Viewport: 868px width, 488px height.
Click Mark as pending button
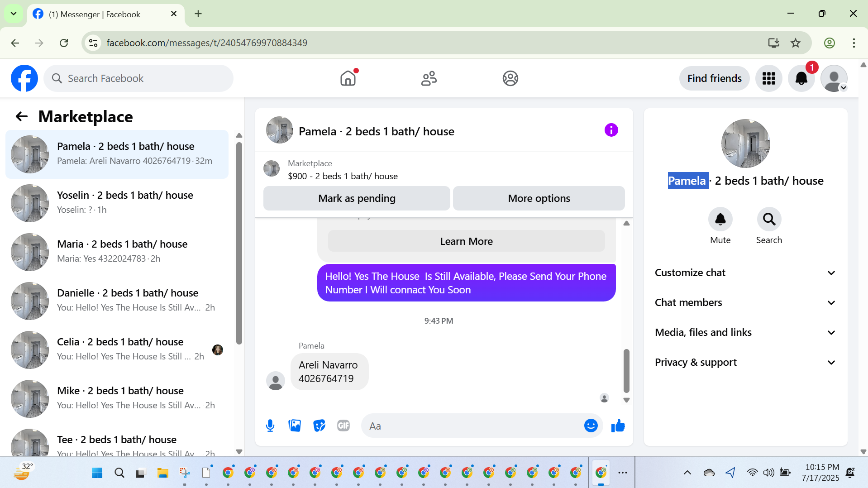click(x=357, y=198)
